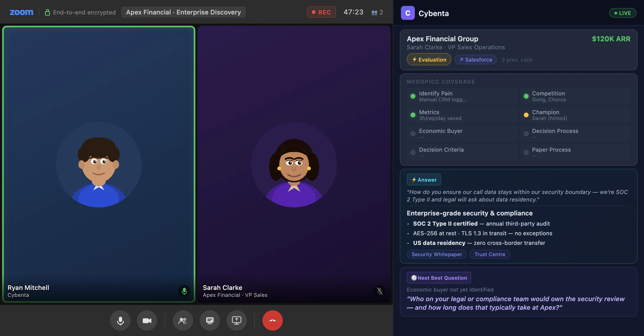Screen dimensions: 644x336
Task: Click the Cybenta logo icon
Action: point(408,13)
